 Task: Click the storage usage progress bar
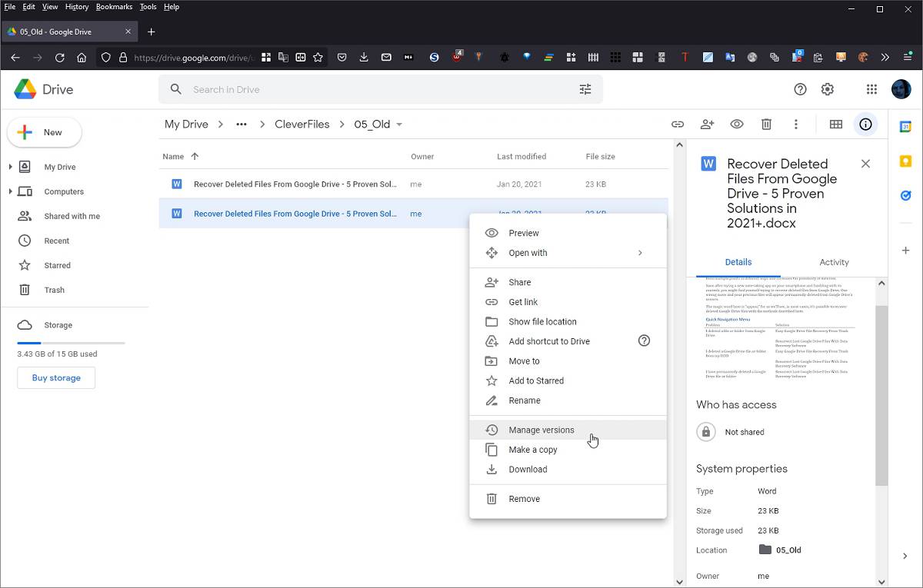[x=71, y=343]
